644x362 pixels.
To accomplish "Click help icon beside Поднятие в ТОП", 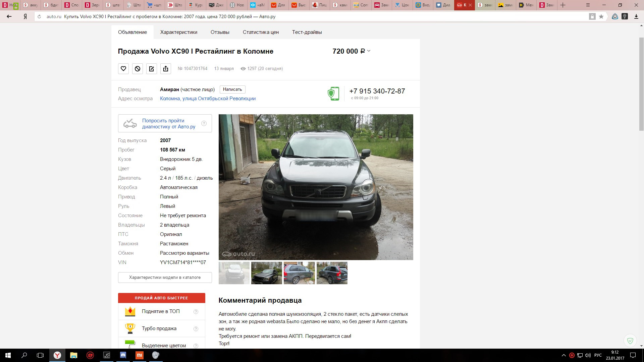I will point(196,312).
